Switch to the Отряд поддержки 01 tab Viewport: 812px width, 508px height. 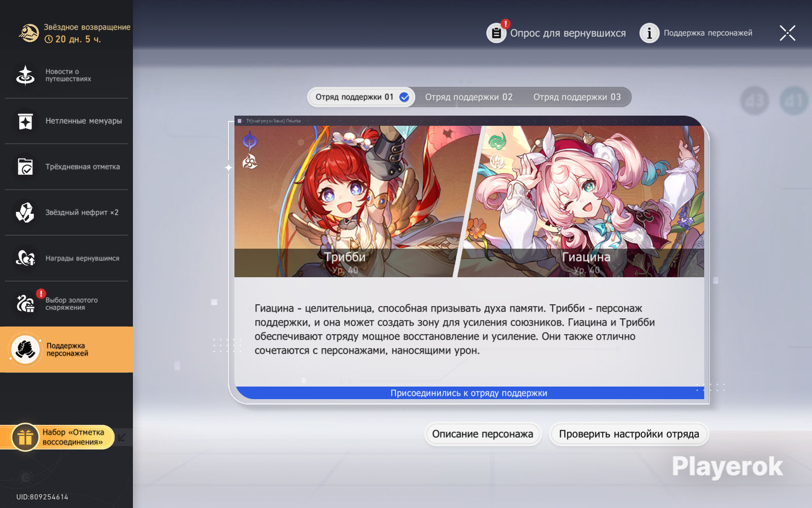361,97
